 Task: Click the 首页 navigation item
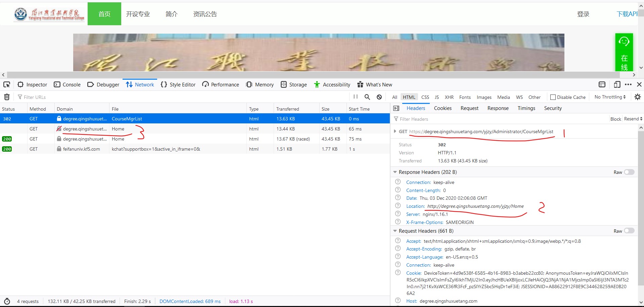coord(104,14)
